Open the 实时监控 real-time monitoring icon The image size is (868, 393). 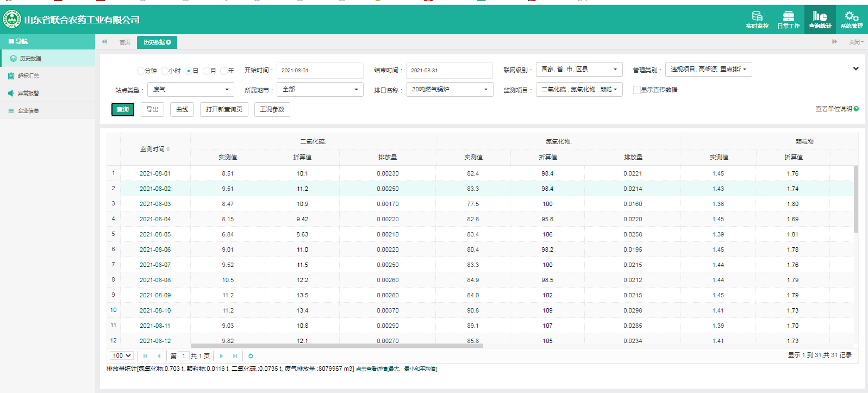[x=757, y=19]
